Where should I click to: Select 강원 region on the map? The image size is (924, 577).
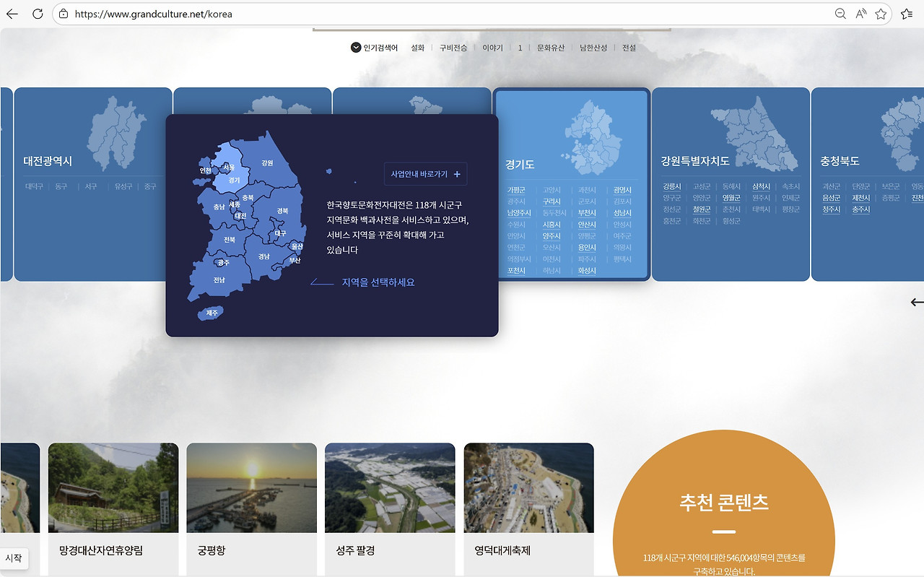[267, 163]
